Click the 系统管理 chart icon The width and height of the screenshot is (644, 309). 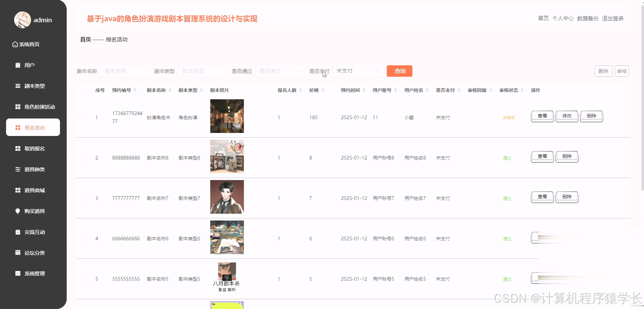[x=18, y=273]
